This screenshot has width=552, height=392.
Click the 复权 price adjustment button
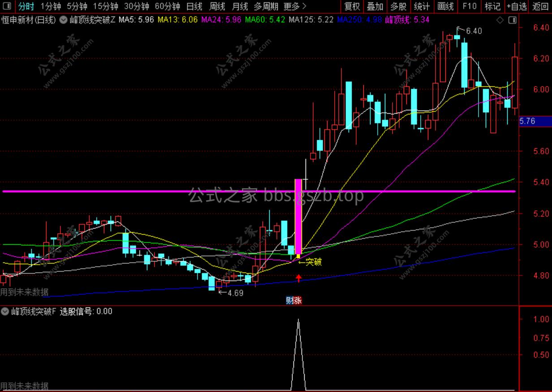coord(352,6)
